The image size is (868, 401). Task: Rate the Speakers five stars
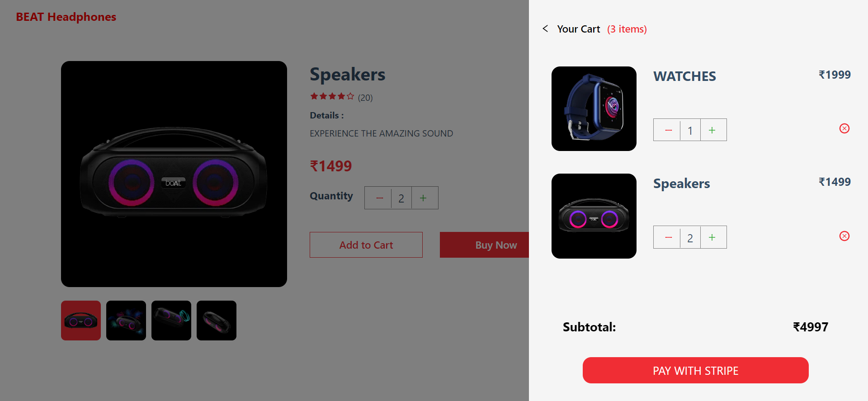click(x=350, y=96)
